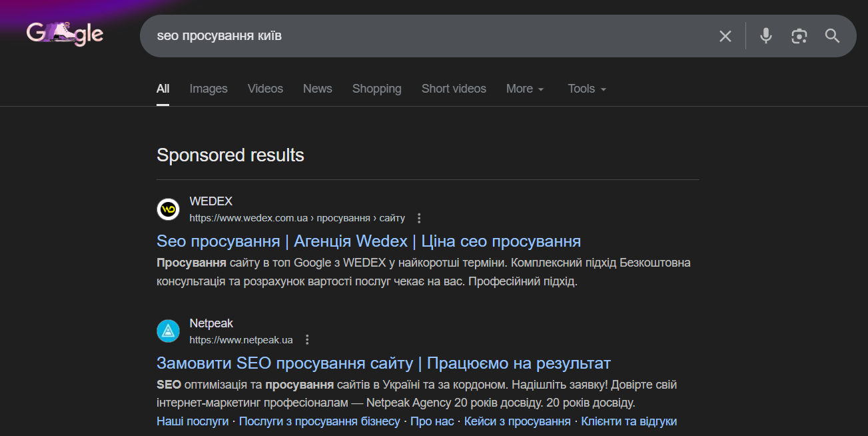This screenshot has height=436, width=868.
Task: Open three-dot menu for WEDEX ad
Action: (x=419, y=218)
